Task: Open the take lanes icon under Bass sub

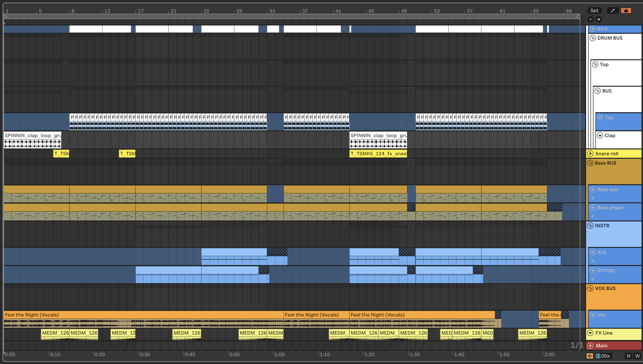Action: 593,198
